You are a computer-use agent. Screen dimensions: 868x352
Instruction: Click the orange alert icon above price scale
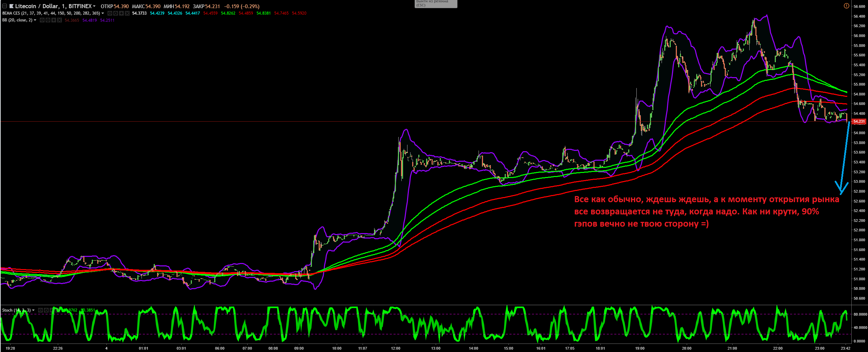click(x=846, y=6)
